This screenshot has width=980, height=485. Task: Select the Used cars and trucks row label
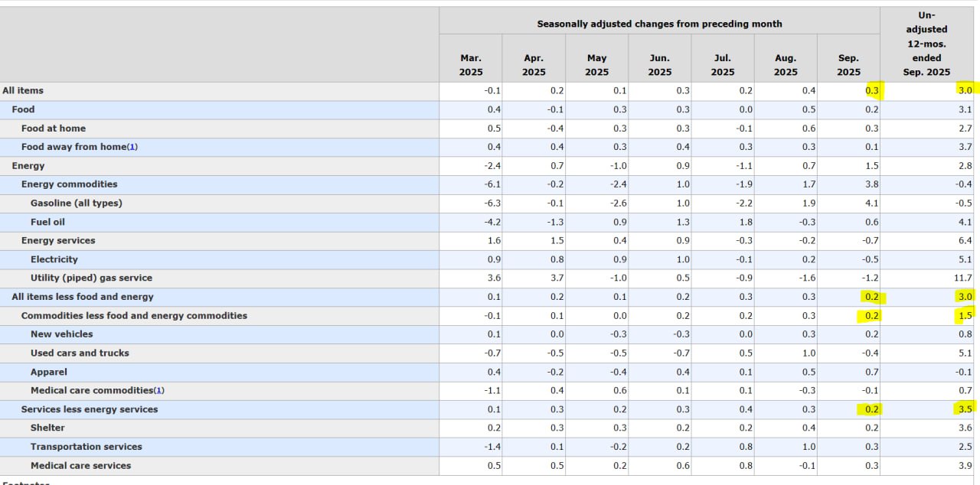[80, 353]
